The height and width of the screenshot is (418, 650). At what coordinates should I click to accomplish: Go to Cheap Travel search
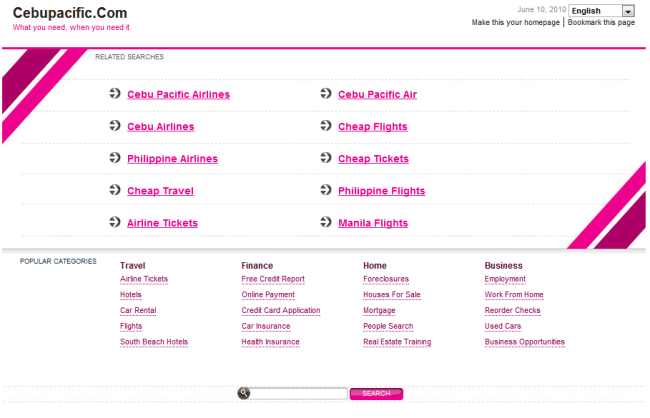[160, 191]
